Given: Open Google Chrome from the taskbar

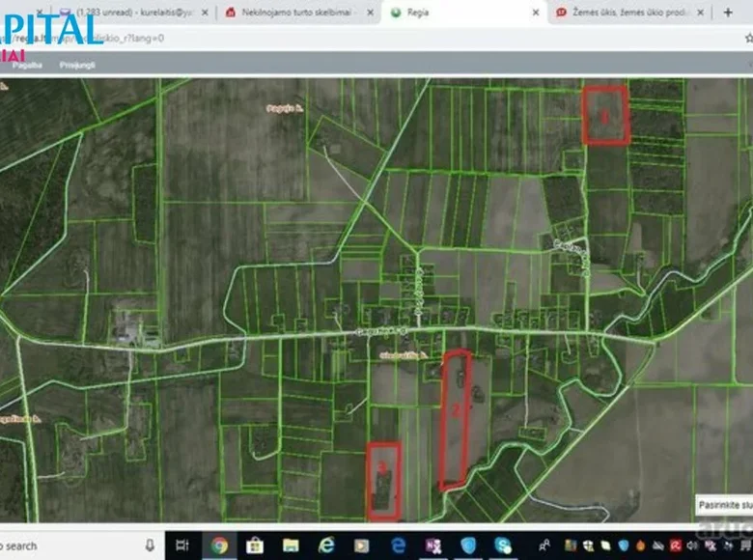Looking at the screenshot, I should 219,546.
